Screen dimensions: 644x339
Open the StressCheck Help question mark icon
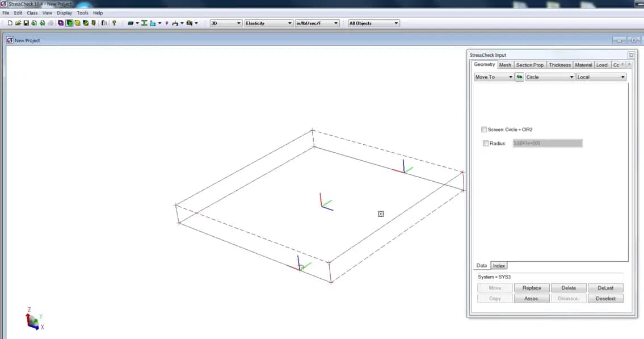(113, 23)
